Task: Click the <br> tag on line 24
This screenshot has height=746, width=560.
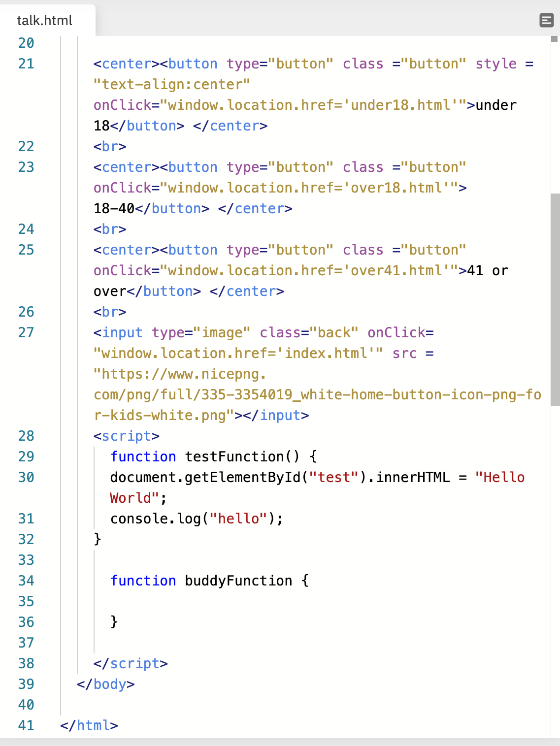Action: pyautogui.click(x=110, y=229)
